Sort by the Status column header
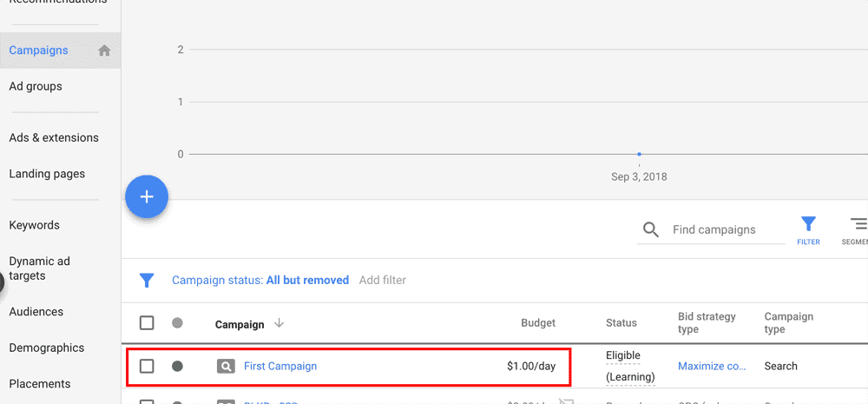 pos(621,323)
